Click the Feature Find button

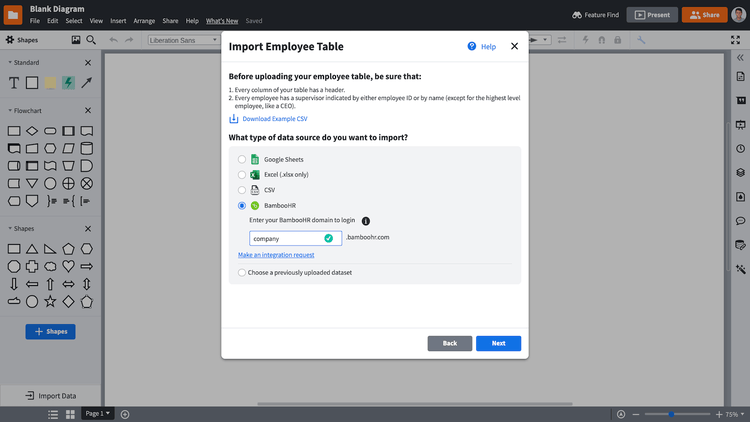pos(596,15)
